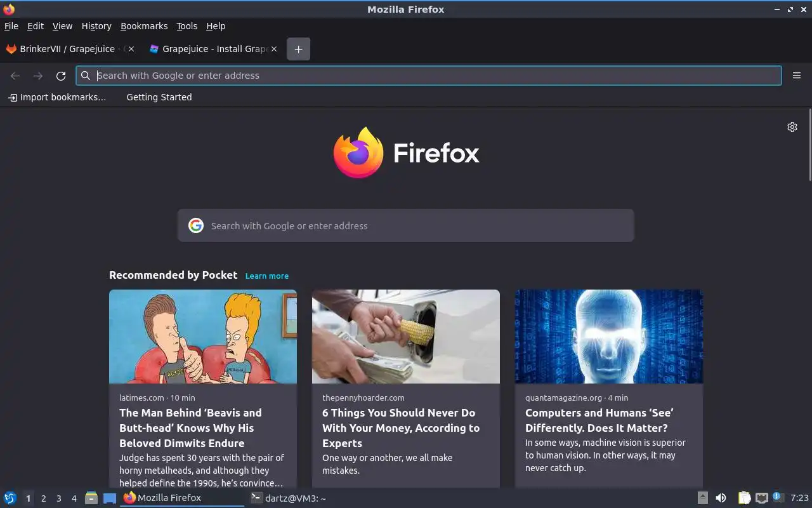Click the Import bookmarks toolbar button

[x=57, y=97]
